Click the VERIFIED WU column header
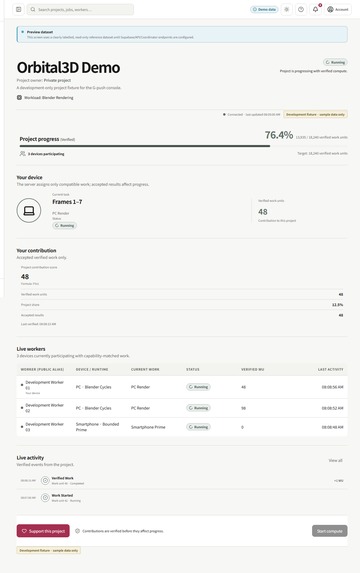The width and height of the screenshot is (360, 573). point(253,369)
